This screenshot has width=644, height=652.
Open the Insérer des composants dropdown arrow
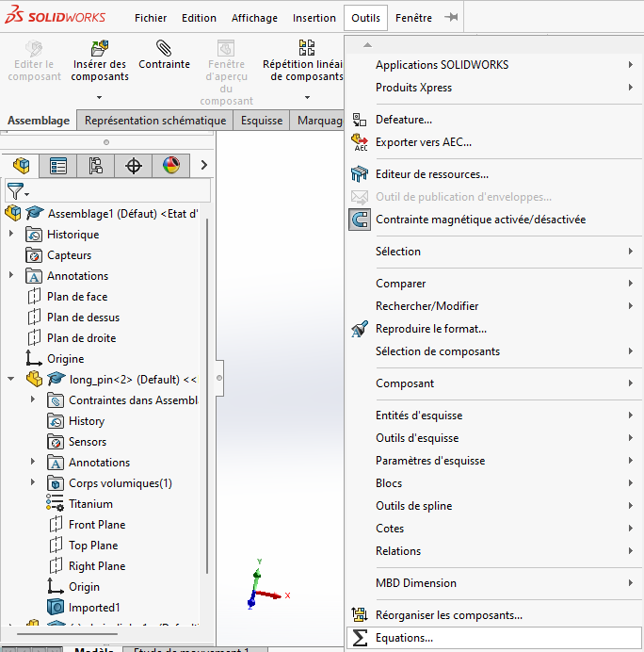pos(100,96)
